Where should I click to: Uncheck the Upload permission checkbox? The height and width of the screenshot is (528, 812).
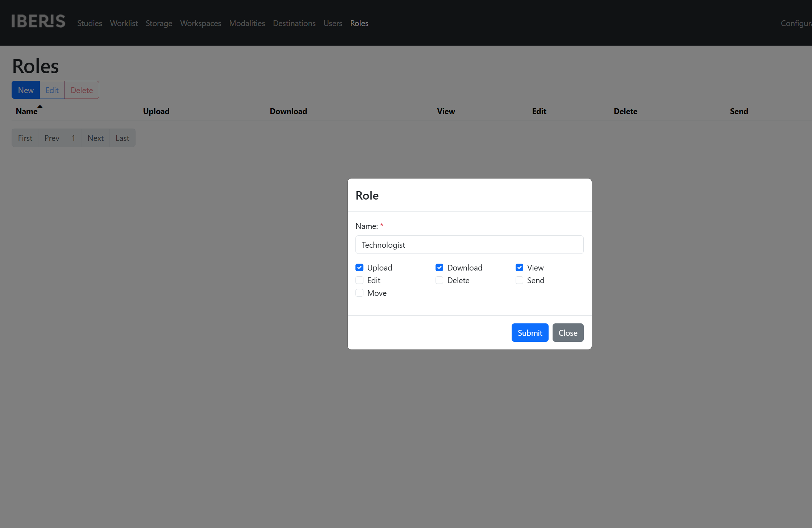point(359,268)
